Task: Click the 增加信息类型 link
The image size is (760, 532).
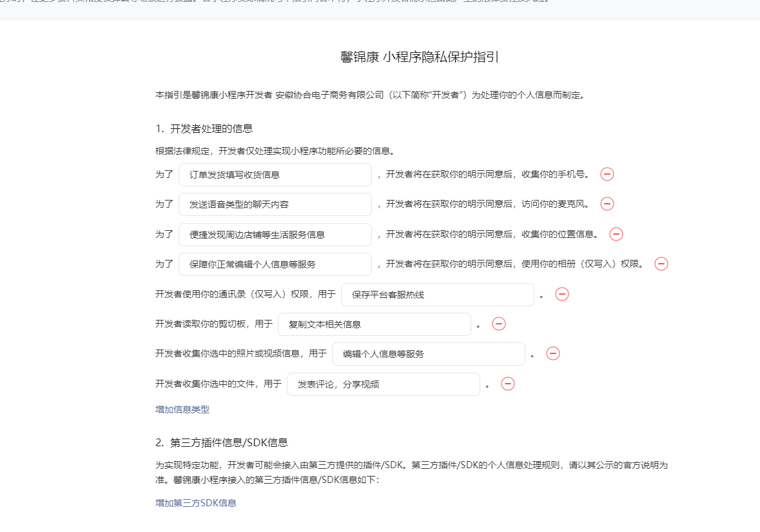Action: [182, 409]
